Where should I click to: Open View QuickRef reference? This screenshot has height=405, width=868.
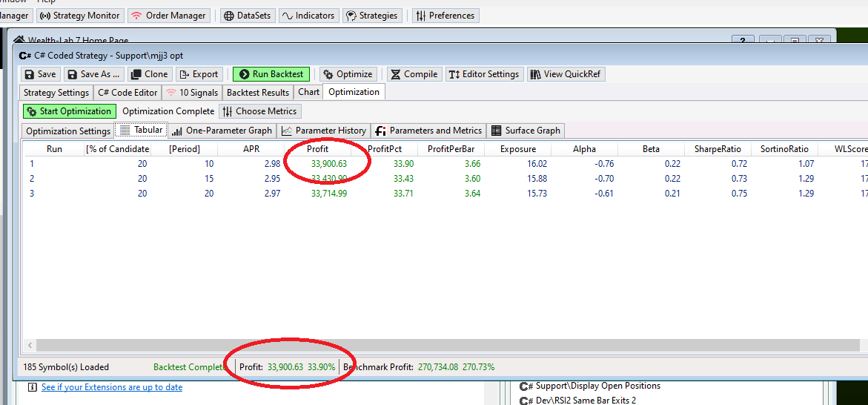pyautogui.click(x=567, y=74)
